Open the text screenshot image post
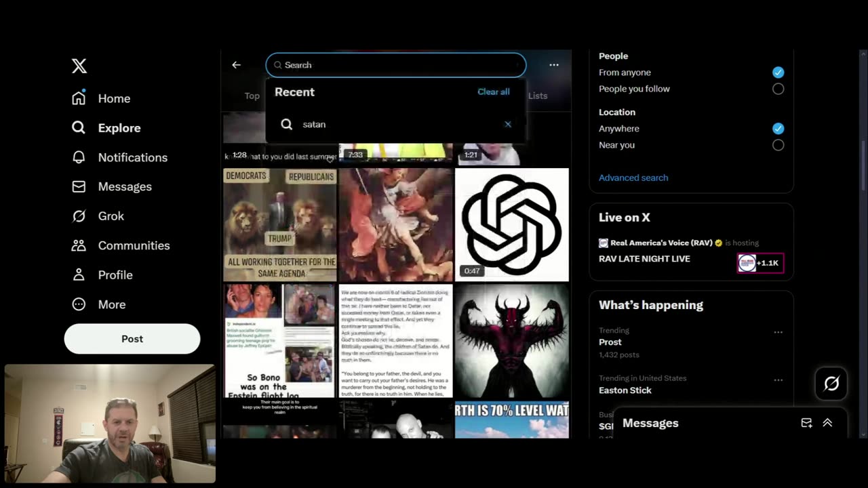This screenshot has height=488, width=868. (x=395, y=340)
